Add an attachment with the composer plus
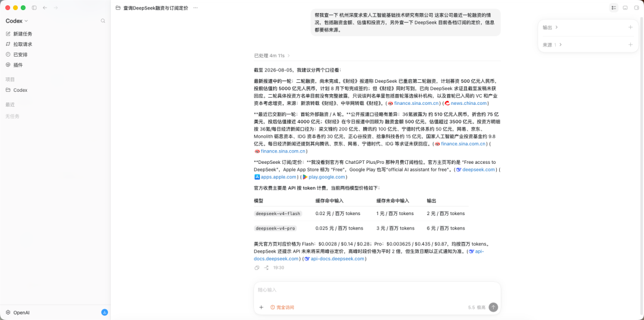This screenshot has height=320, width=644. point(261,307)
